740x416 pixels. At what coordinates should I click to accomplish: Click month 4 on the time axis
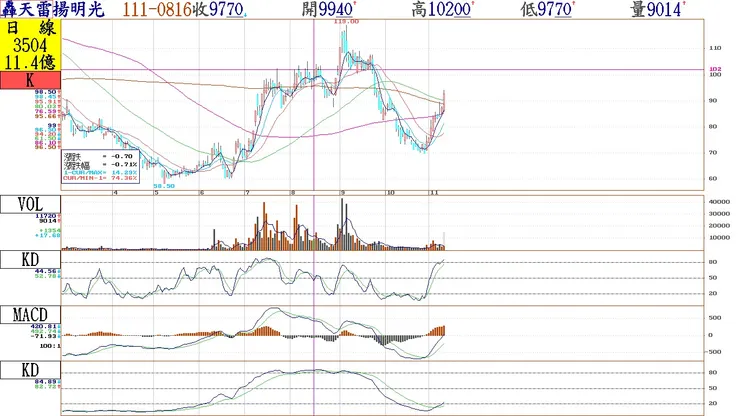click(116, 193)
